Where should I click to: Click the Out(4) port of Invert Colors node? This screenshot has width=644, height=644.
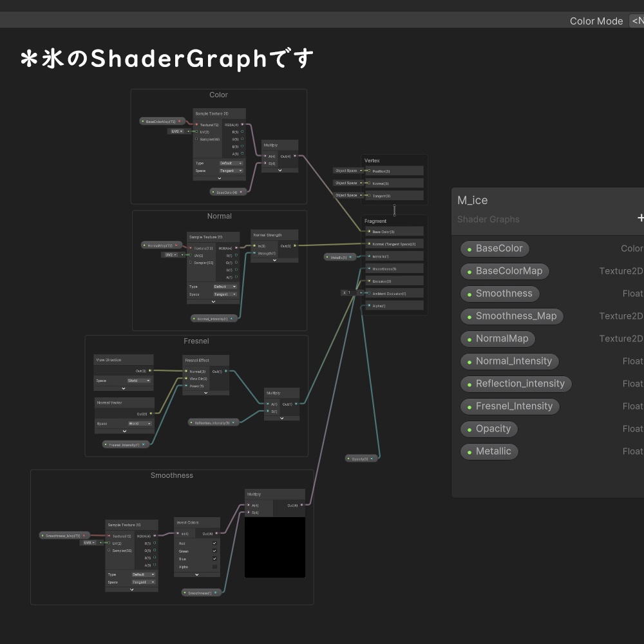216,533
